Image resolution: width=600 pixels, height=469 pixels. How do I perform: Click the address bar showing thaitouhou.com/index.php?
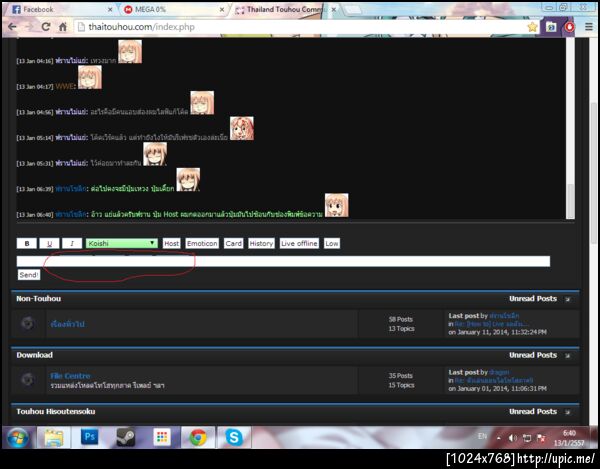(x=298, y=27)
